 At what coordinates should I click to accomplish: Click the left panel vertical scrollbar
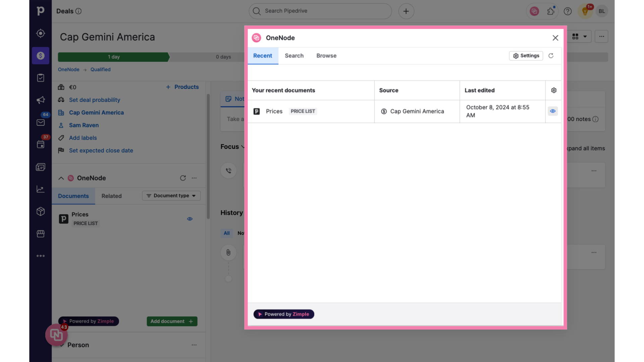pyautogui.click(x=208, y=156)
